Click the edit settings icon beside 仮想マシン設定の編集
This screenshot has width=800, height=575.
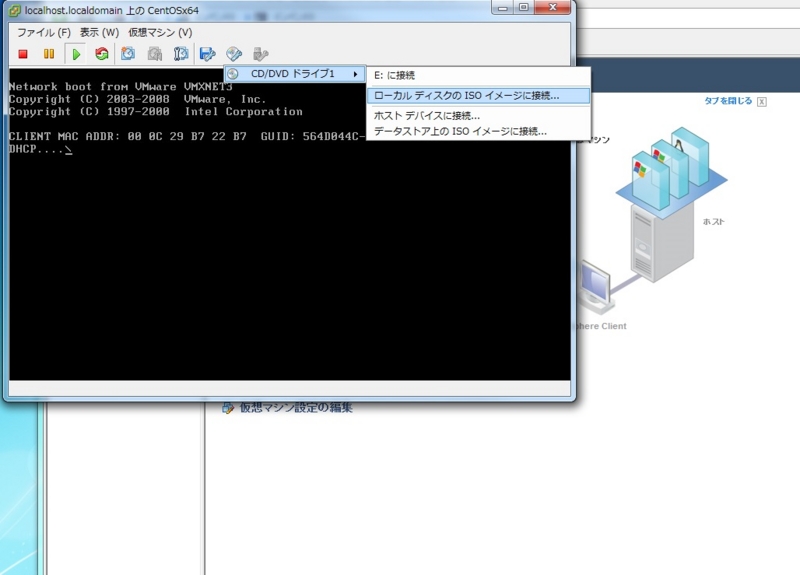(228, 408)
